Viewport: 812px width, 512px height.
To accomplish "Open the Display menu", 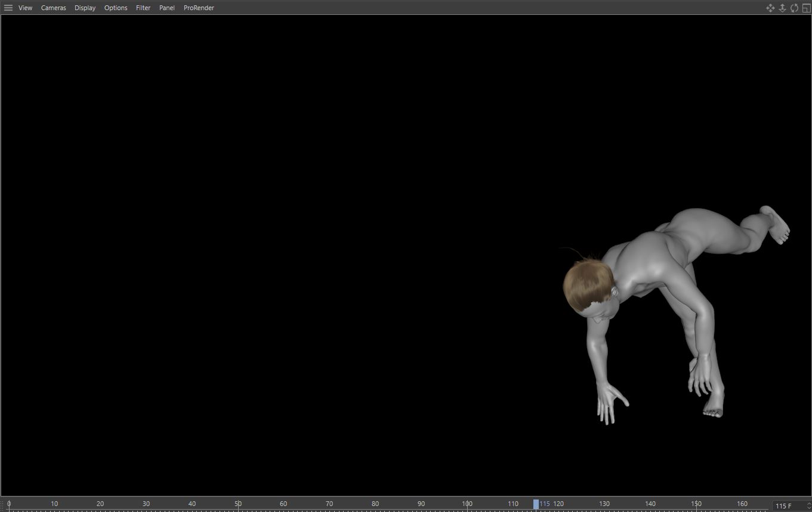I will (85, 8).
